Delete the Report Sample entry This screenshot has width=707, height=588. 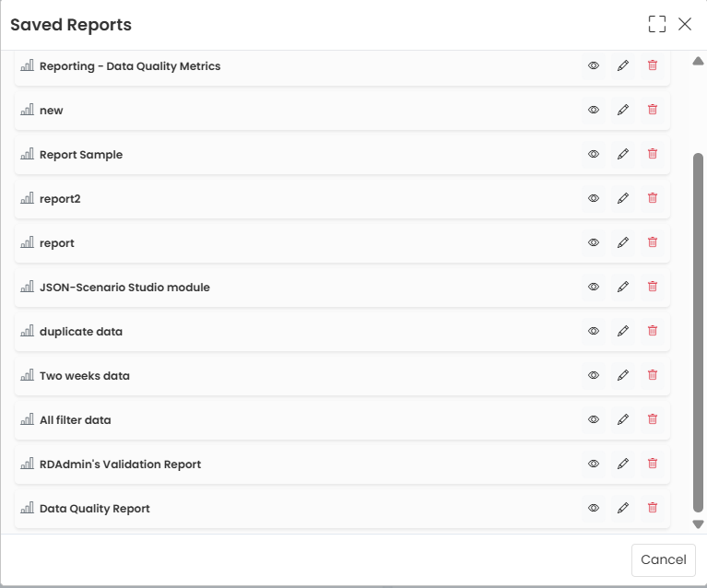[652, 154]
